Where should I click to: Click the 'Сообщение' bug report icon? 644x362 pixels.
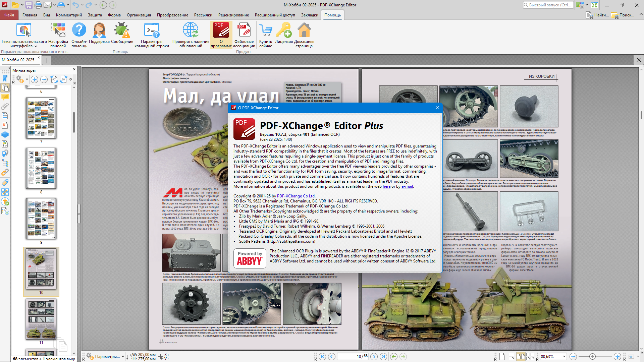pyautogui.click(x=122, y=30)
